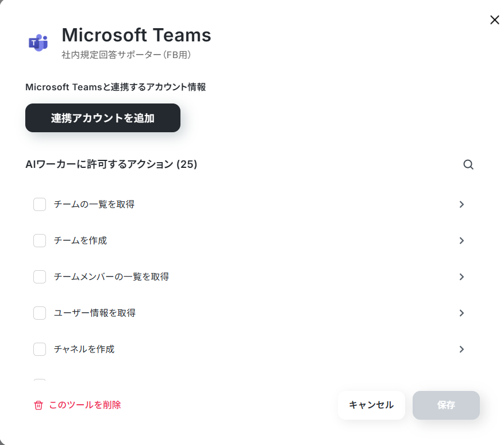This screenshot has height=445, width=504.
Task: Expand チームの一覧を取得 chevron arrow
Action: click(x=461, y=205)
